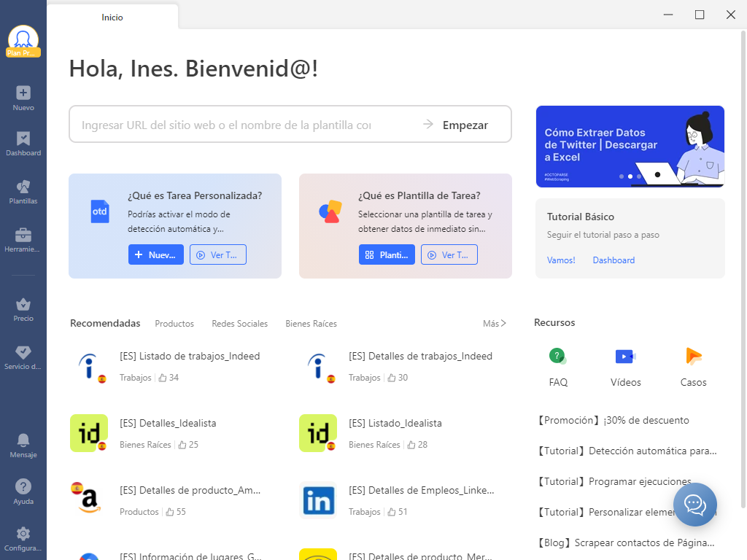Click the Idealista logo for Listado_Idealista
Image resolution: width=747 pixels, height=560 pixels.
[318, 433]
